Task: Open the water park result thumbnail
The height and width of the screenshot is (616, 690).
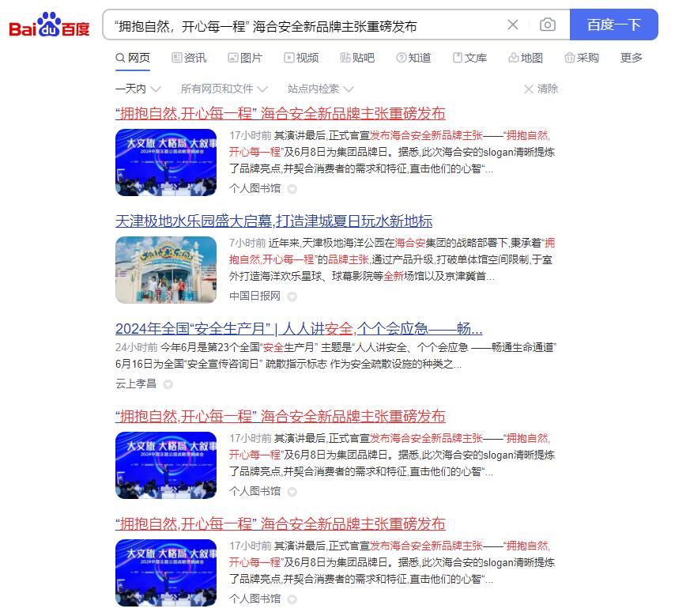Action: point(166,270)
